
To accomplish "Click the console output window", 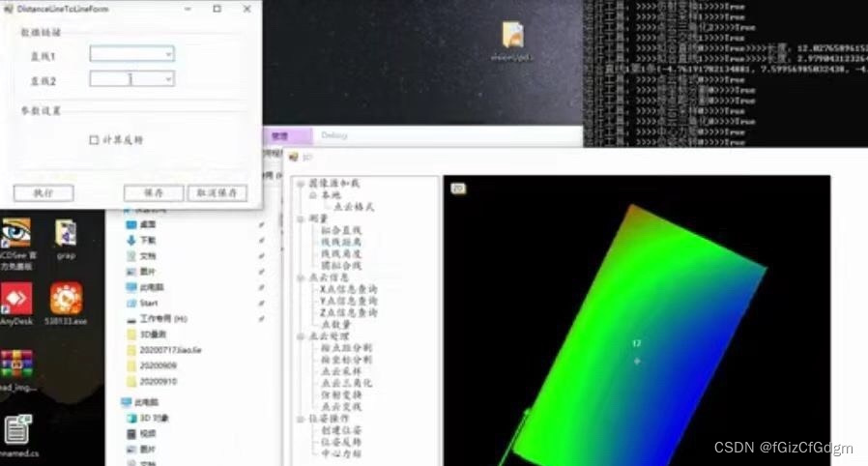I will coord(725,73).
